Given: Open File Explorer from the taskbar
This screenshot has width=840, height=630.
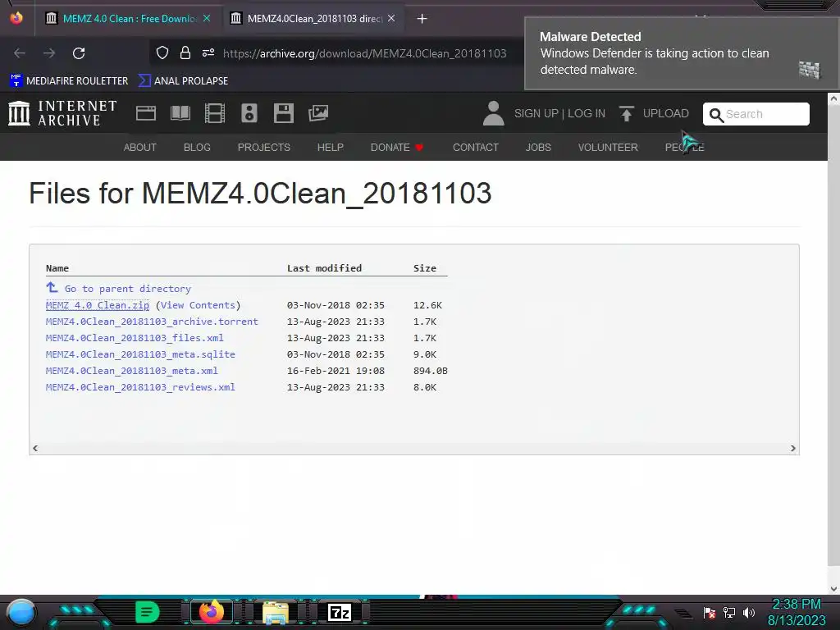Looking at the screenshot, I should click(x=276, y=612).
